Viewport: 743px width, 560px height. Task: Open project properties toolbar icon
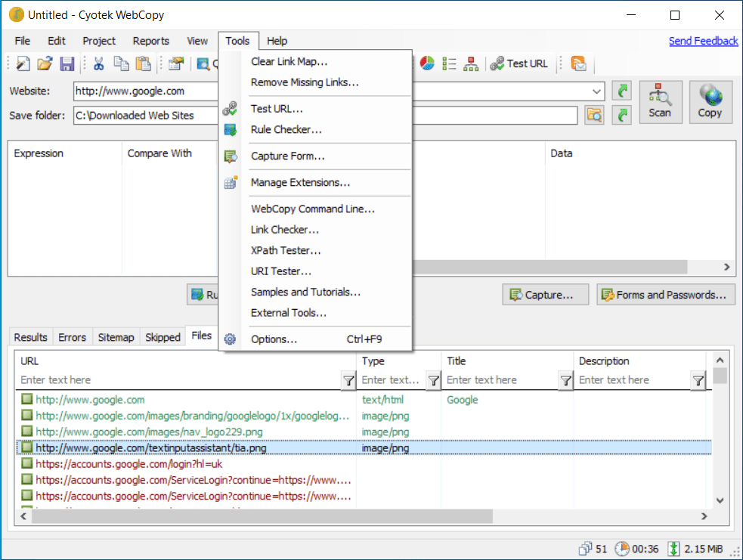point(176,63)
